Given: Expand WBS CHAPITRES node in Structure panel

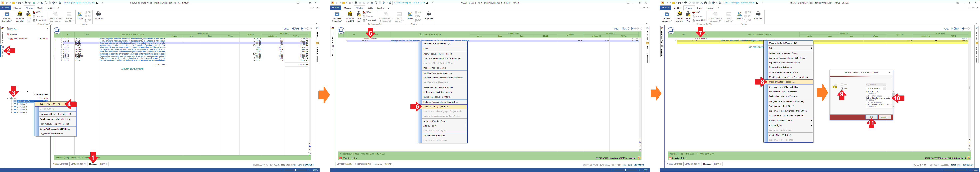Looking at the screenshot, I should point(8,38).
